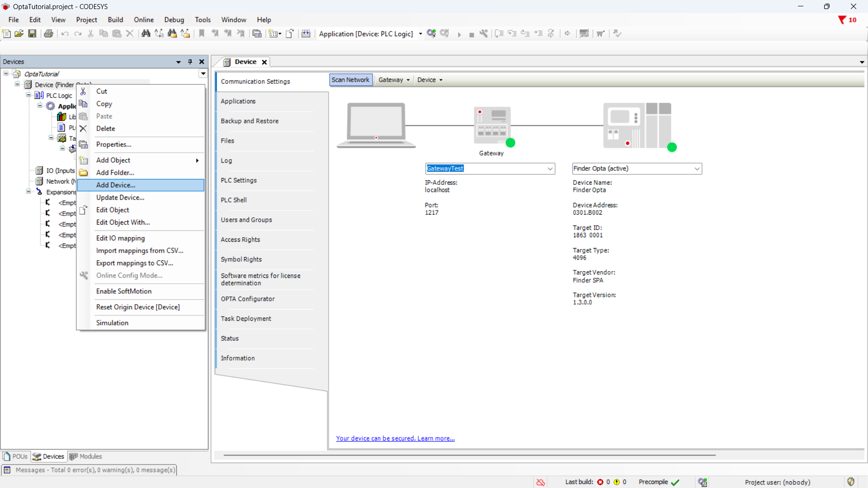The image size is (868, 488).
Task: Collapse the Expansions tree node
Action: coord(28,192)
